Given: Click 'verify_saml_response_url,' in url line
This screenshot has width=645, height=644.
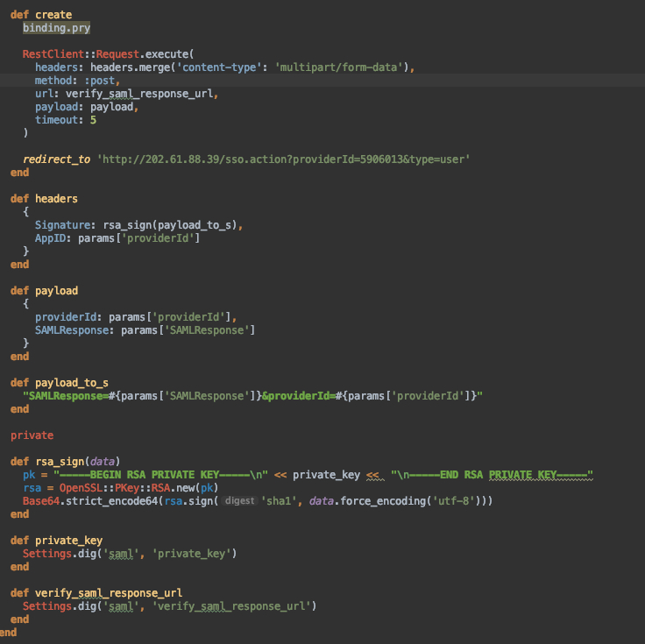Looking at the screenshot, I should tap(142, 94).
